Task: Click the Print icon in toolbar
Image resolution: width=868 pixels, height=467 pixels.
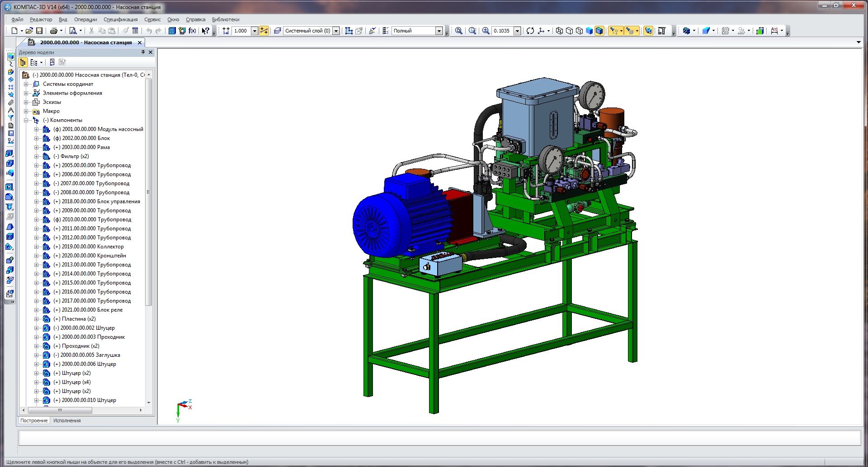Action: pos(54,31)
